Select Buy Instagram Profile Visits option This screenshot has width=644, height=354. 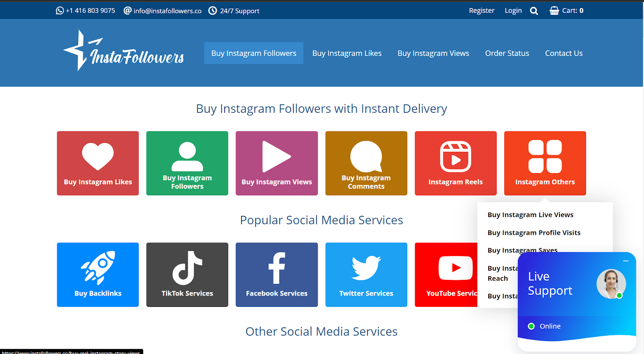534,232
